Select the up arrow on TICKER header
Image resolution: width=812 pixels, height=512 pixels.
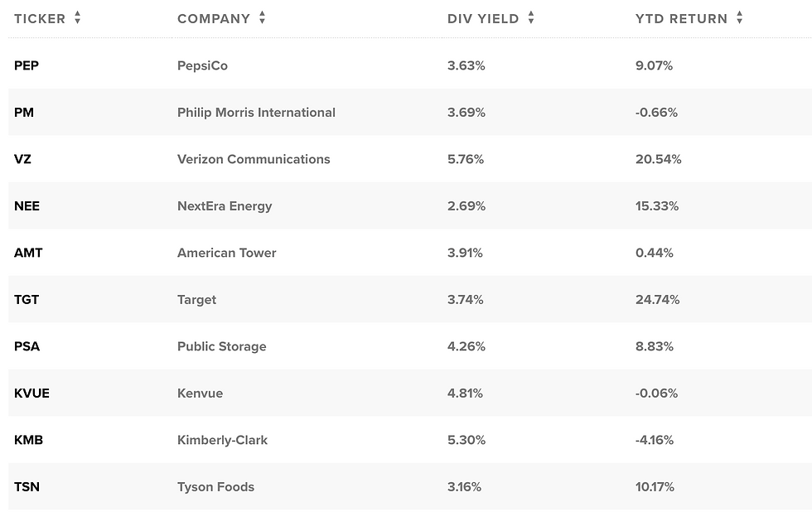click(x=78, y=13)
